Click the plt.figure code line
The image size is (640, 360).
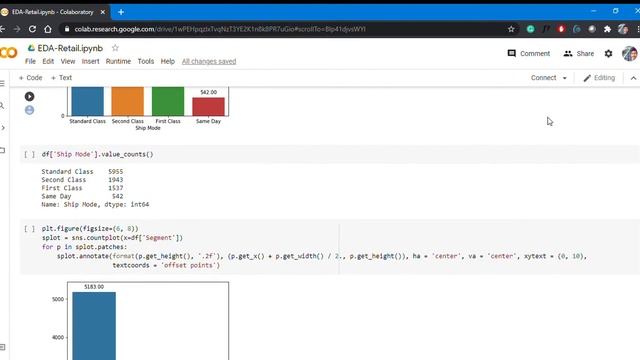click(x=90, y=229)
